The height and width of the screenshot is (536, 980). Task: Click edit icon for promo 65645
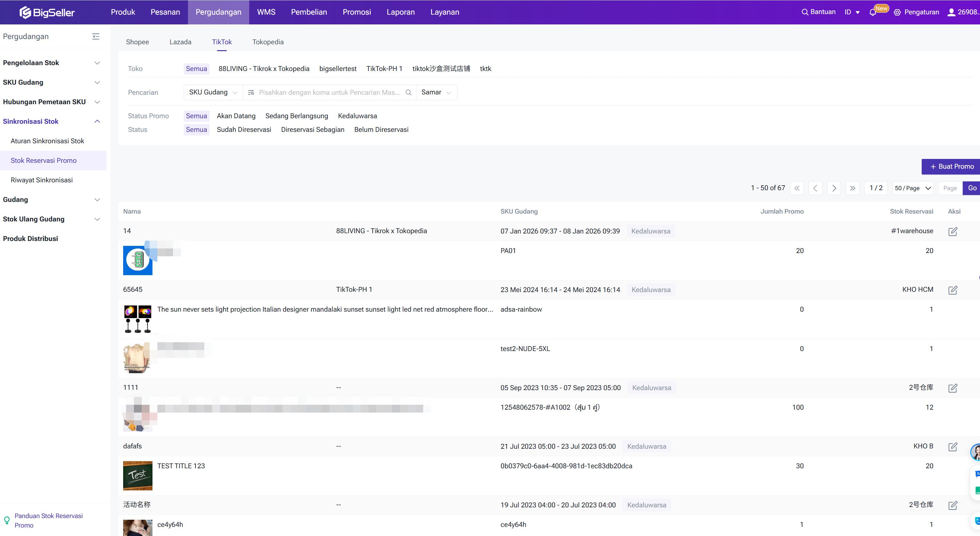pos(953,290)
